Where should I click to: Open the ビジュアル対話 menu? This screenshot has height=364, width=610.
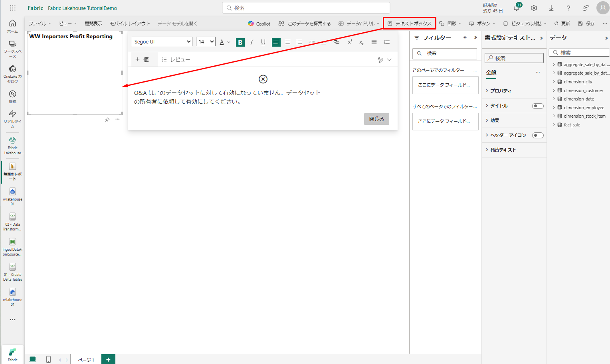pos(525,24)
